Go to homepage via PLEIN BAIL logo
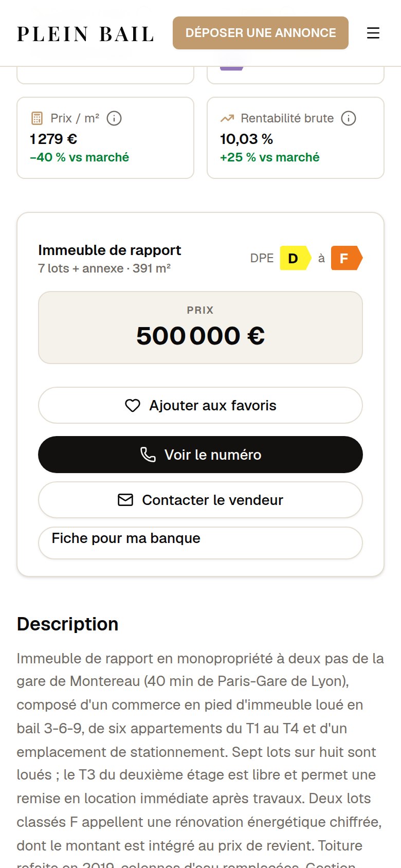This screenshot has height=868, width=401. (86, 34)
